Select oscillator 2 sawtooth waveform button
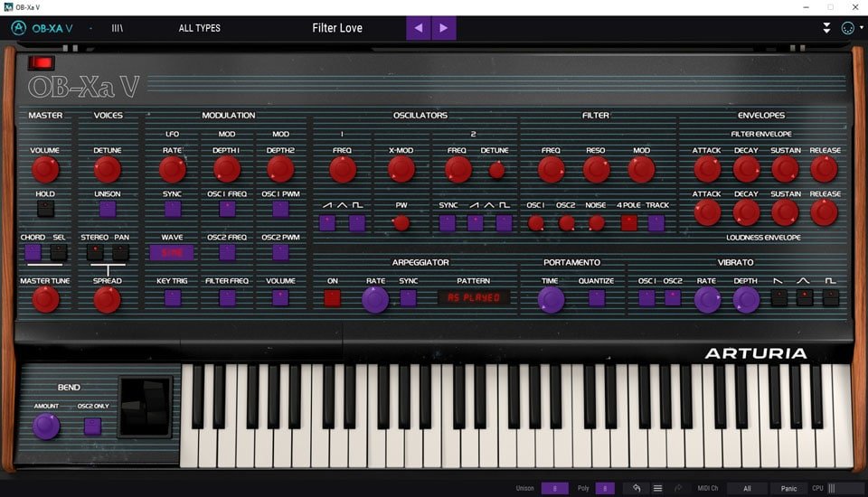The image size is (868, 497). point(475,223)
